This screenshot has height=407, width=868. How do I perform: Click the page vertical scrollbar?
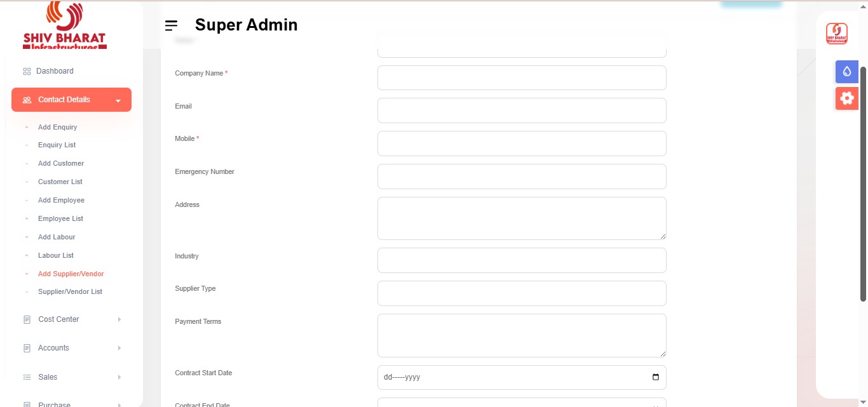point(863,184)
